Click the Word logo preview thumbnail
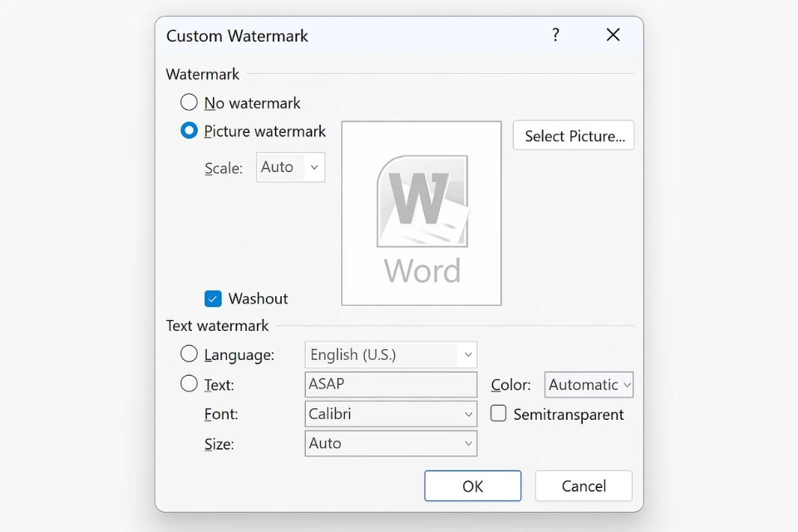Image resolution: width=798 pixels, height=532 pixels. click(x=421, y=212)
